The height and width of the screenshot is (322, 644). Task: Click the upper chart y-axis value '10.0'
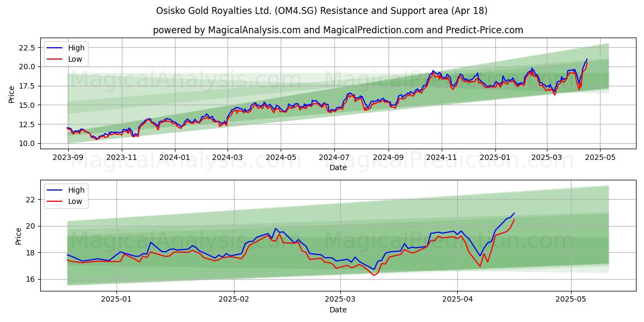[27, 143]
